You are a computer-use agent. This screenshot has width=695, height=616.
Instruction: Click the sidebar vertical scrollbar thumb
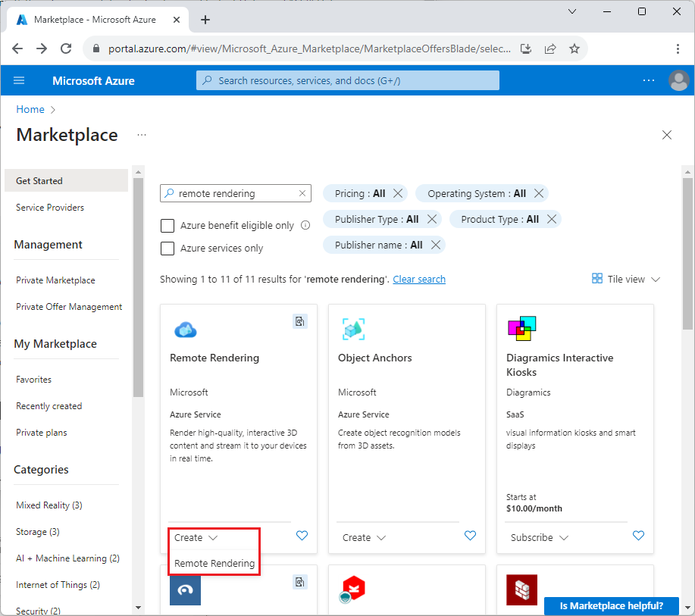138,287
